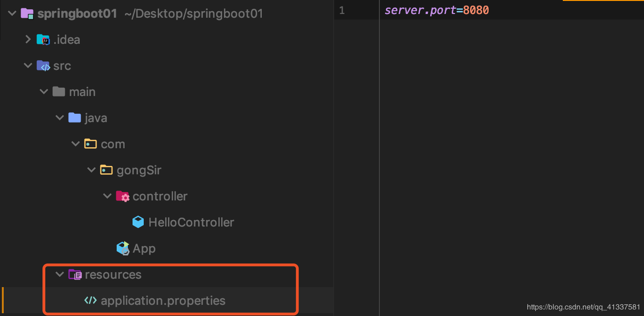
Task: Collapse the resources folder
Action: pyautogui.click(x=59, y=275)
